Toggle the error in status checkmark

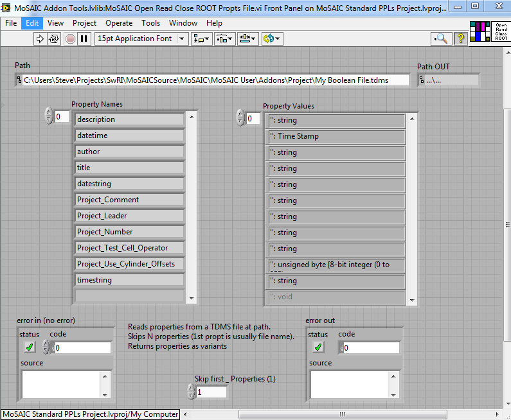tap(30, 347)
